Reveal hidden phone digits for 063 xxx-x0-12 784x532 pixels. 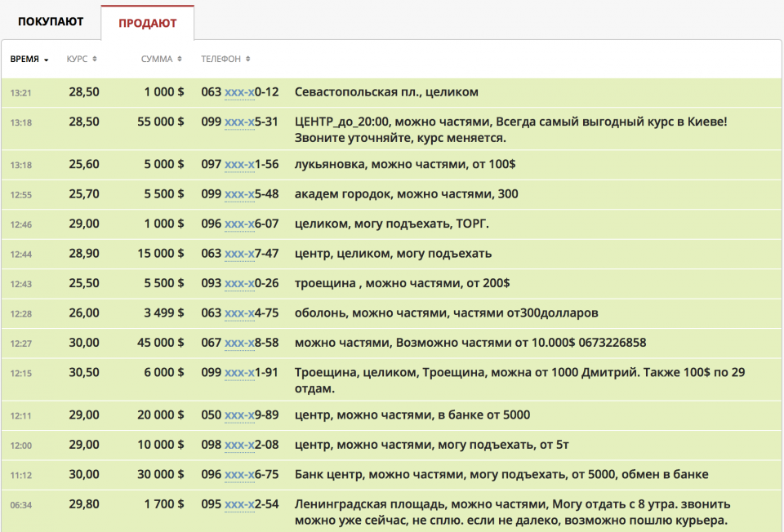coord(239,93)
